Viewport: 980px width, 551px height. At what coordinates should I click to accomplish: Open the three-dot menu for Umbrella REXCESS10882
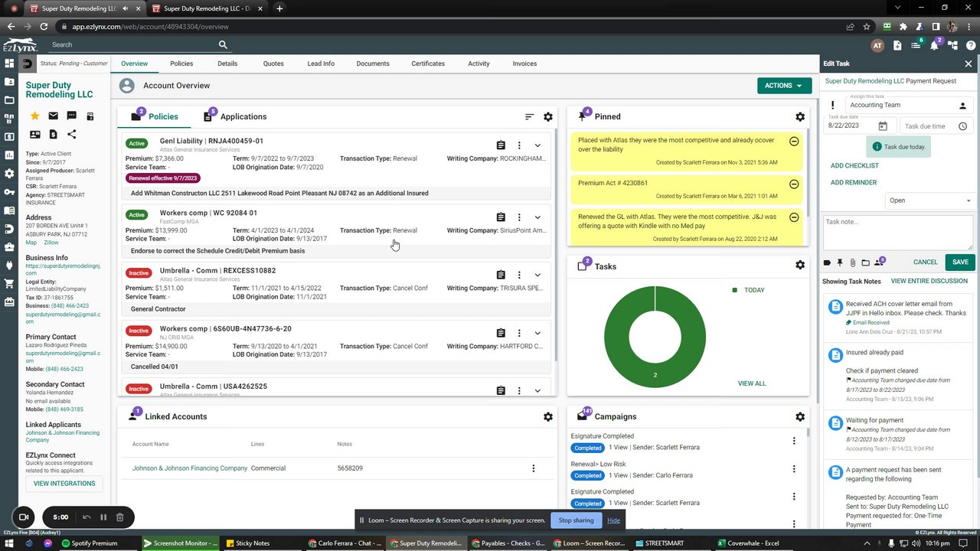coord(519,275)
